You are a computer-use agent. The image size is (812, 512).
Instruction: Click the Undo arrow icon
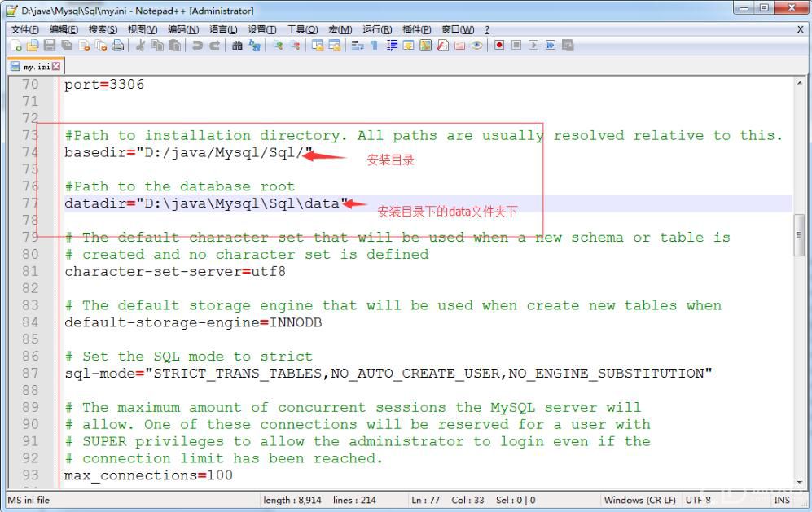click(x=197, y=46)
